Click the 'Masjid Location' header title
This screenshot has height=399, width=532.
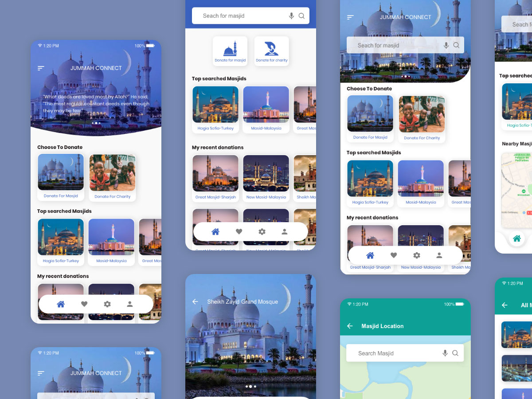coord(382,326)
